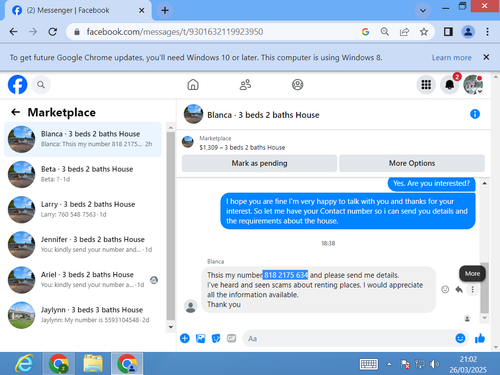This screenshot has width=500, height=375.
Task: Choose a GIF icon in composer
Action: coord(232,338)
